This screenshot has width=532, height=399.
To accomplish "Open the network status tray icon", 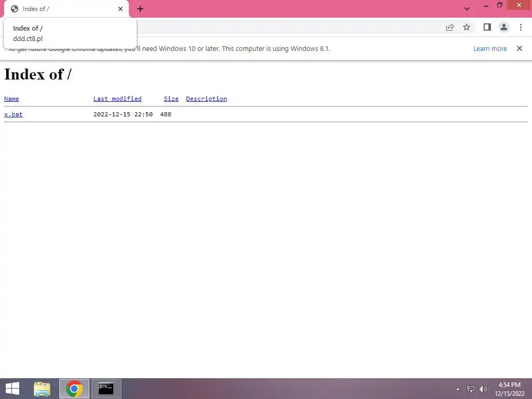I will (471, 389).
